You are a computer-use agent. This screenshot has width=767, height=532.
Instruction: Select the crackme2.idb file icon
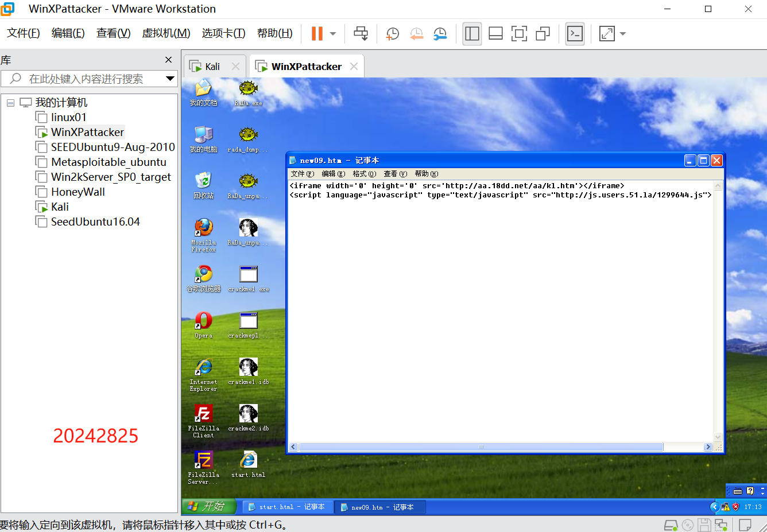tap(249, 418)
